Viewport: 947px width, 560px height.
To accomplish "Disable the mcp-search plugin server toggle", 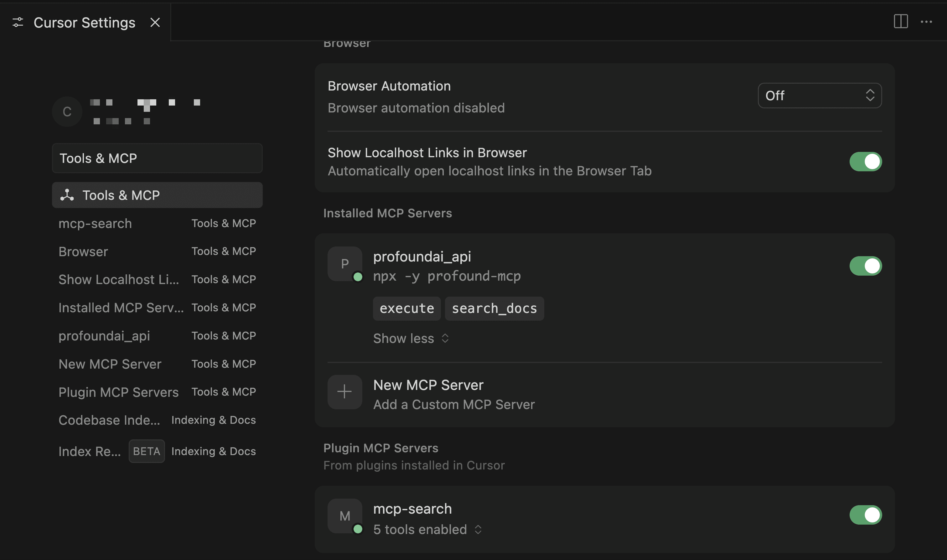I will [x=866, y=515].
